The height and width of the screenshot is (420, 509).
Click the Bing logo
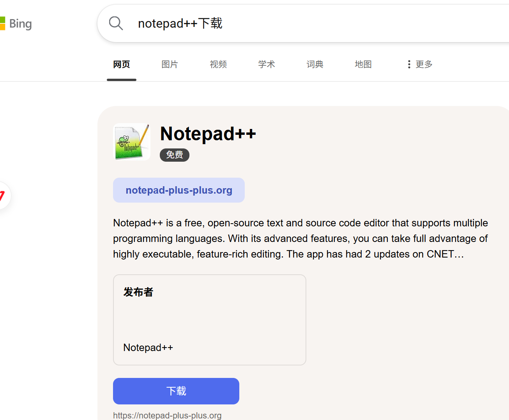coord(16,24)
